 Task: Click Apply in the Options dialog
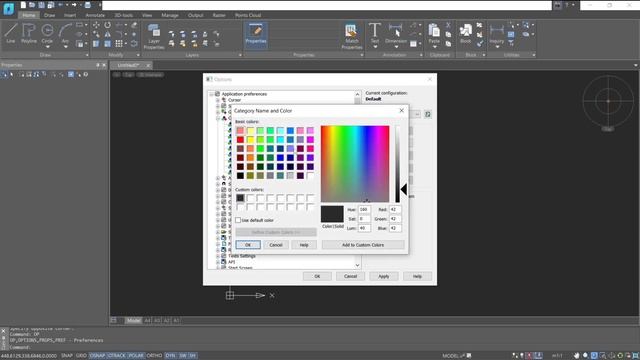click(384, 276)
